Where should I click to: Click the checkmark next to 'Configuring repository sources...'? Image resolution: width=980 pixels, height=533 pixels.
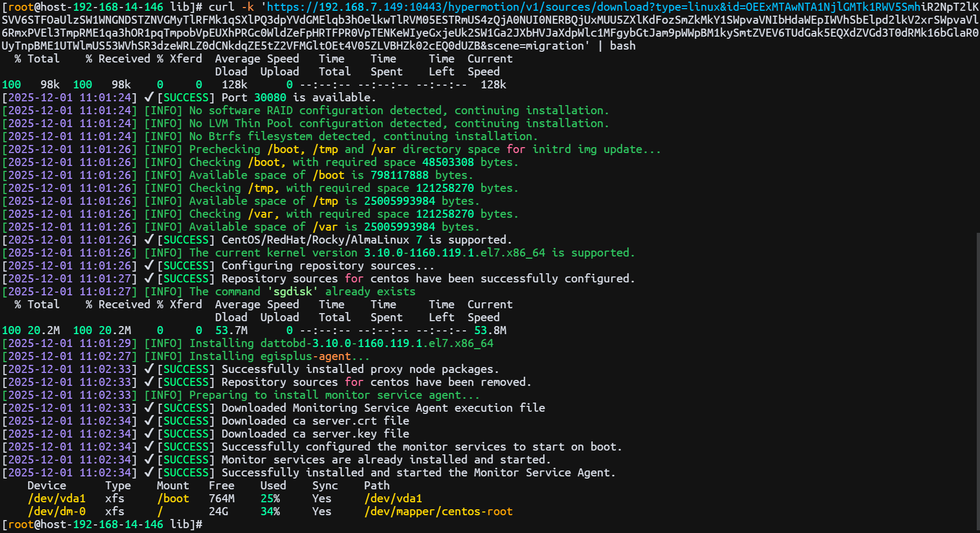pyautogui.click(x=149, y=266)
